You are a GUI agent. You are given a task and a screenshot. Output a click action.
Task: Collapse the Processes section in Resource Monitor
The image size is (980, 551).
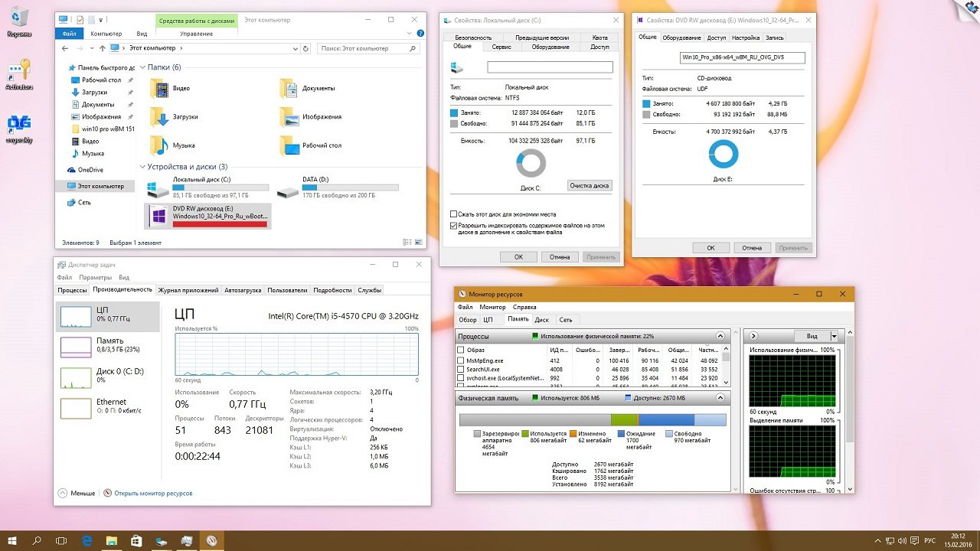(x=720, y=336)
